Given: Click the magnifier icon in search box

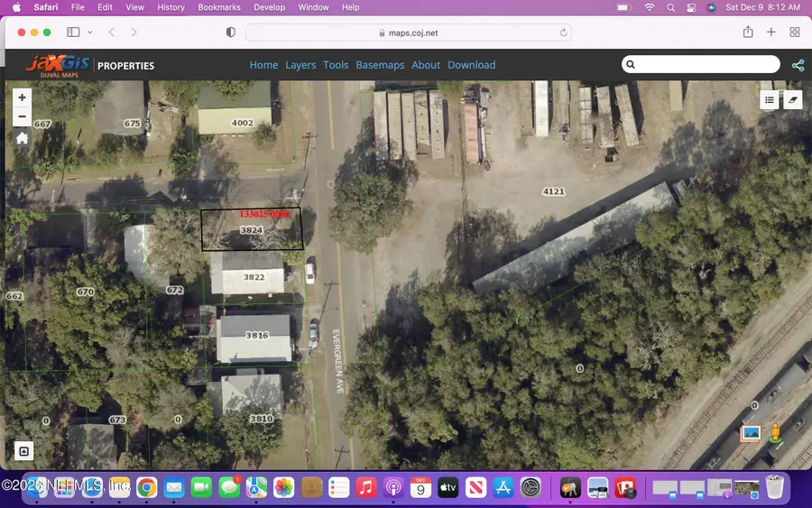Looking at the screenshot, I should click(x=631, y=64).
